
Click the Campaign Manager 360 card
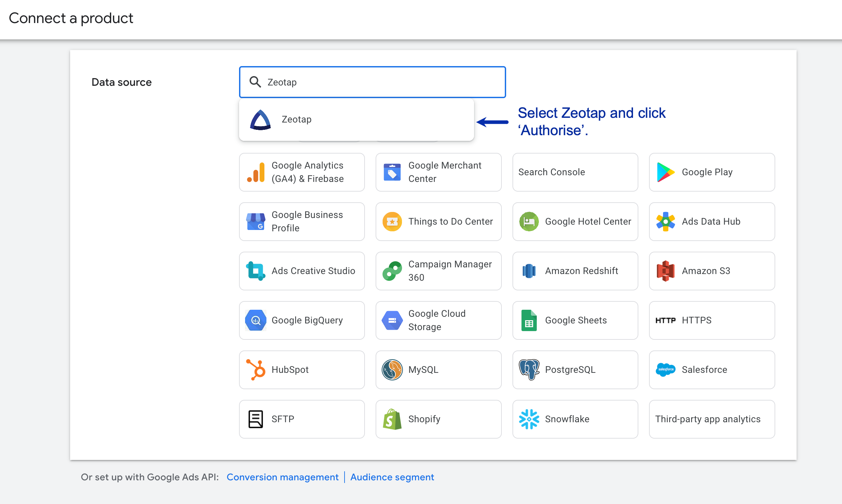point(438,271)
